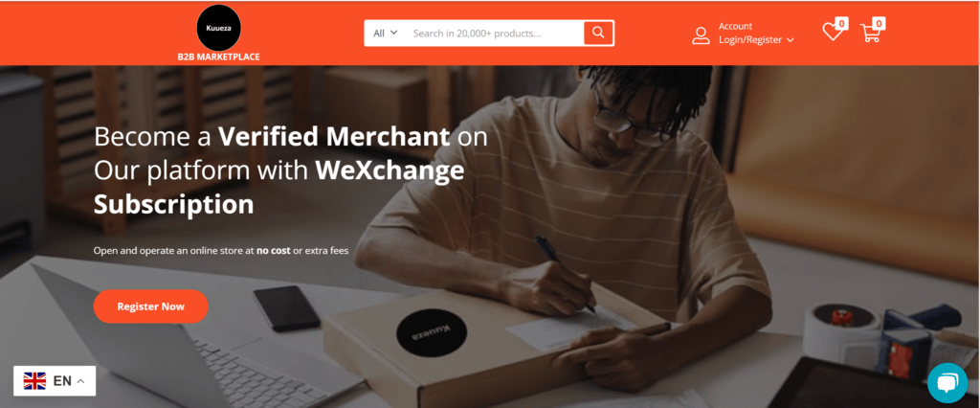Click the cart item count badge
The image size is (980, 408).
(x=879, y=24)
